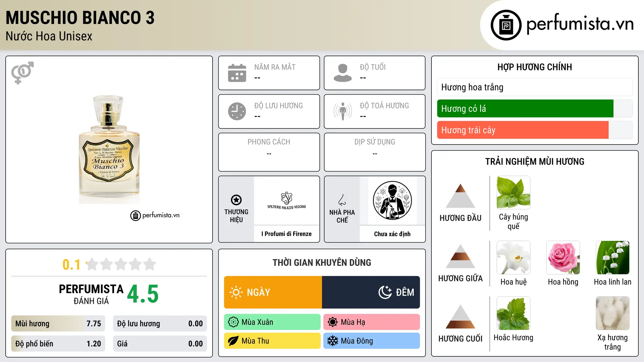Open the Muschio Bianco 3 bottle image
This screenshot has width=644, height=362.
click(x=109, y=150)
